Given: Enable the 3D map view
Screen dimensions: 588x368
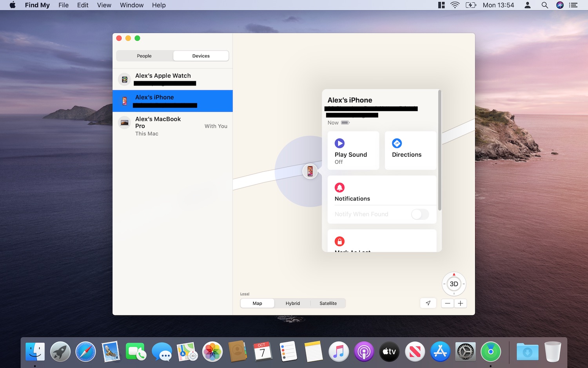Looking at the screenshot, I should coord(454,284).
